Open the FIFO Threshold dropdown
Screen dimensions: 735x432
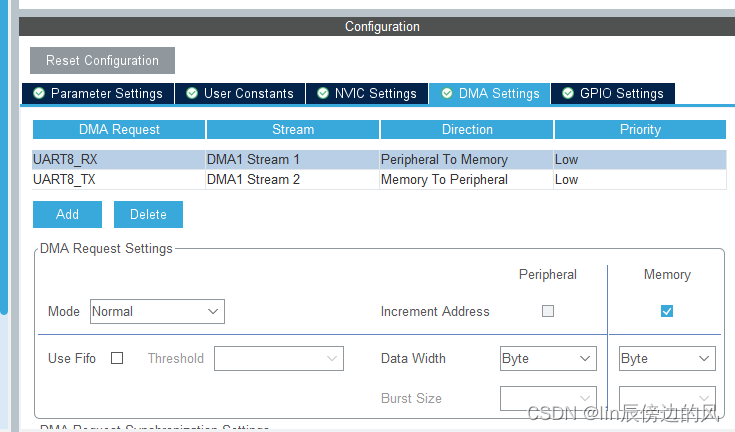(279, 358)
